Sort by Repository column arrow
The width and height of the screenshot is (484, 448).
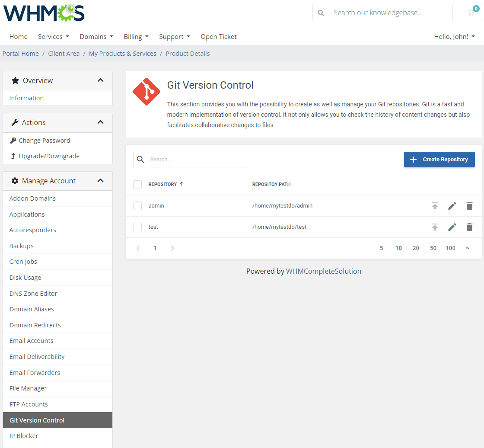pos(182,184)
